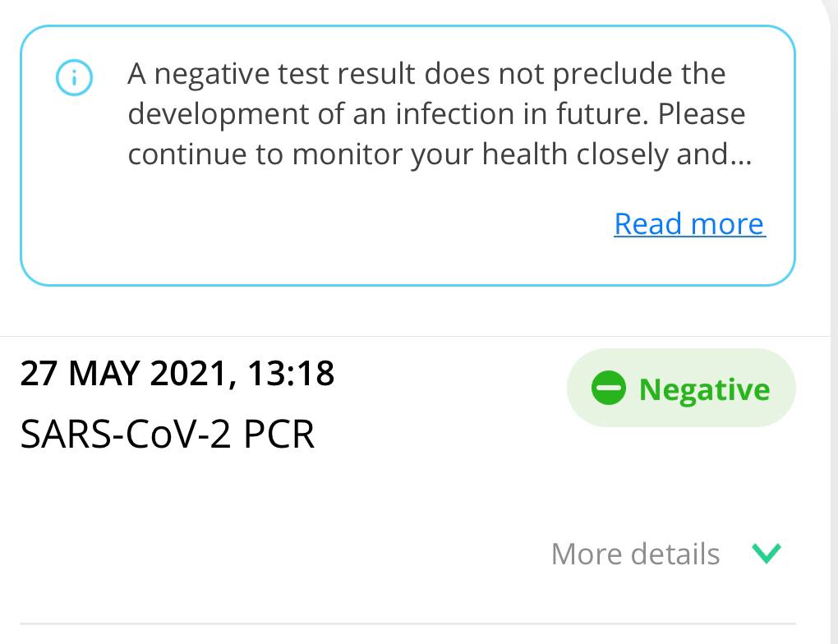Expand details using the green chevron arrow

pyautogui.click(x=767, y=553)
